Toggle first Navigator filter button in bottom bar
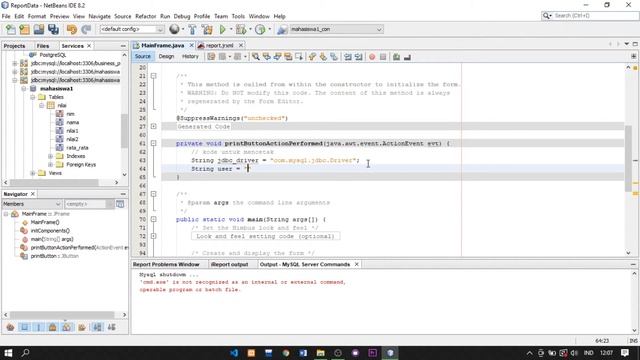The height and width of the screenshot is (360, 640). point(10,327)
